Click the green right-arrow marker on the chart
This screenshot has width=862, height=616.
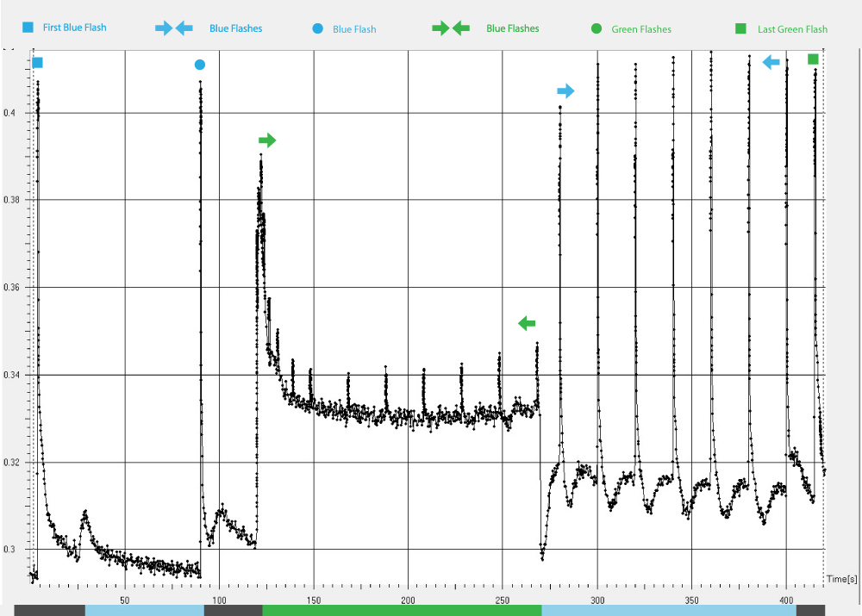point(267,140)
